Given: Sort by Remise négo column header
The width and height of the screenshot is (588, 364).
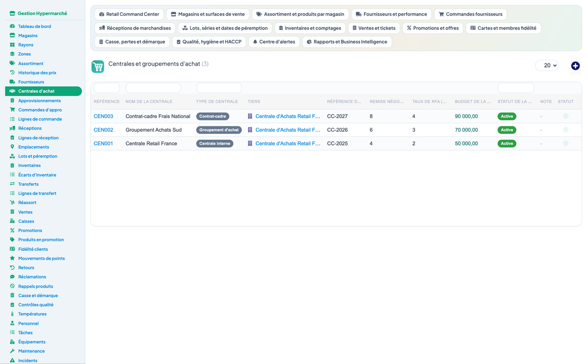Looking at the screenshot, I should (387, 101).
